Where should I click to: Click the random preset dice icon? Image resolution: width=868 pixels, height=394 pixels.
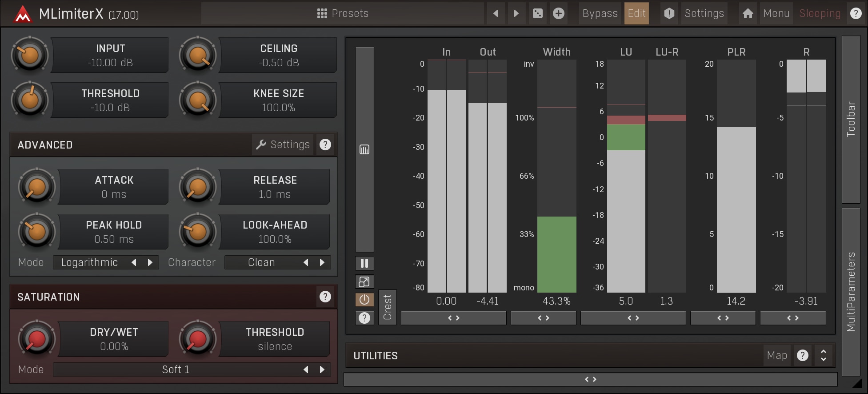click(x=537, y=13)
